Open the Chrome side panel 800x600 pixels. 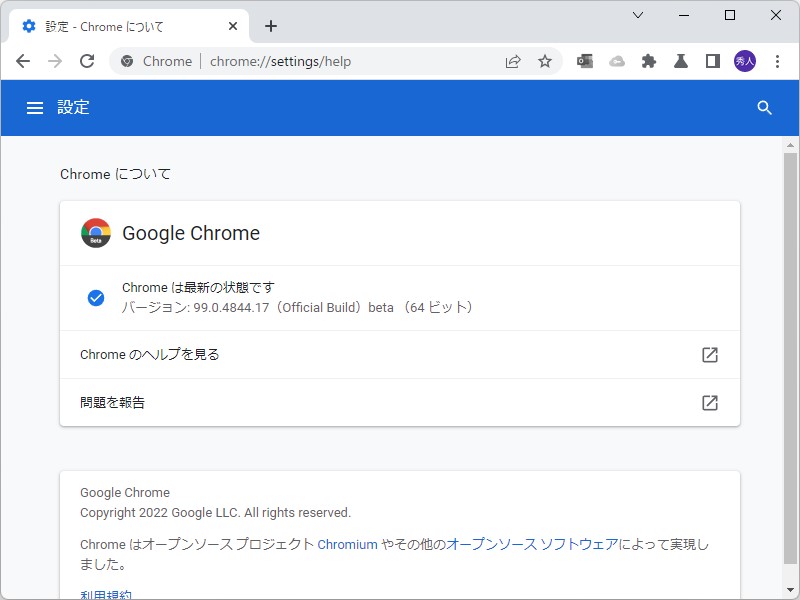[713, 61]
